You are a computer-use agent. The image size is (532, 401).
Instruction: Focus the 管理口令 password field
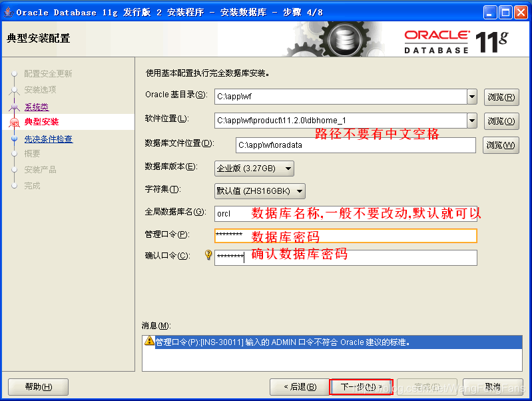[x=346, y=236]
